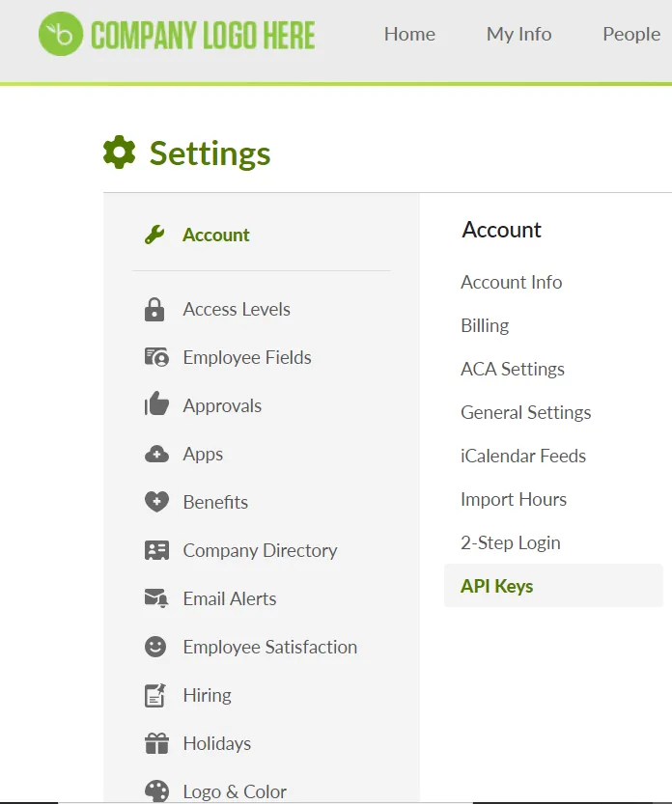Open Company Directory settings
The image size is (672, 804).
tap(260, 551)
